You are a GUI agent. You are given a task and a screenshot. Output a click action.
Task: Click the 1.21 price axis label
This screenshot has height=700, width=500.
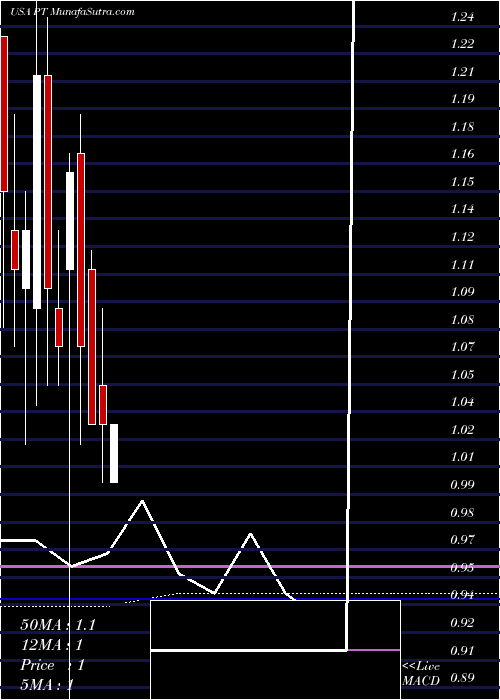click(x=462, y=72)
